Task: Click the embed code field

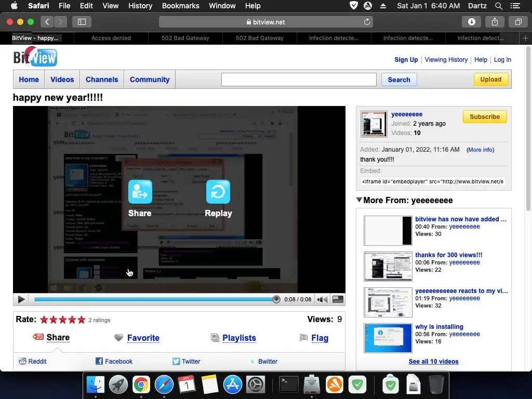Action: click(x=433, y=181)
